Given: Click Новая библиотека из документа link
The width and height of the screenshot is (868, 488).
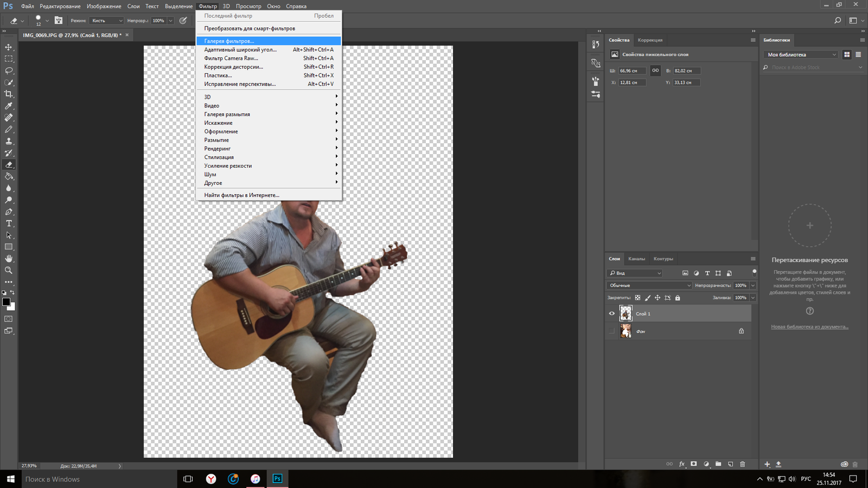Looking at the screenshot, I should point(809,326).
